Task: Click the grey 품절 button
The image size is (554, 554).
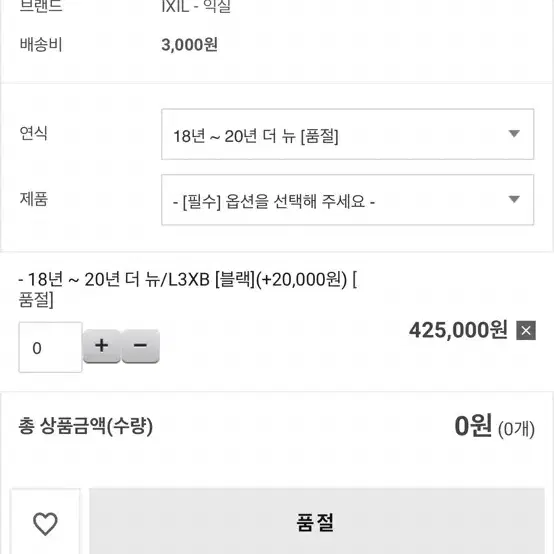Action: [x=317, y=521]
